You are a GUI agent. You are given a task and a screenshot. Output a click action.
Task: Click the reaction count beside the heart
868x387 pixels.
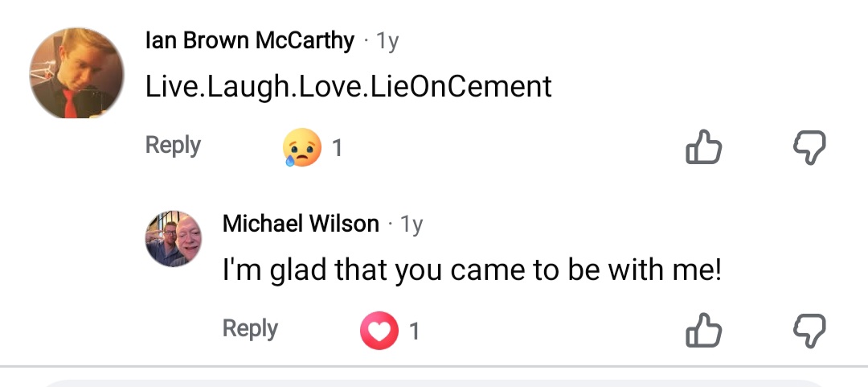[415, 331]
